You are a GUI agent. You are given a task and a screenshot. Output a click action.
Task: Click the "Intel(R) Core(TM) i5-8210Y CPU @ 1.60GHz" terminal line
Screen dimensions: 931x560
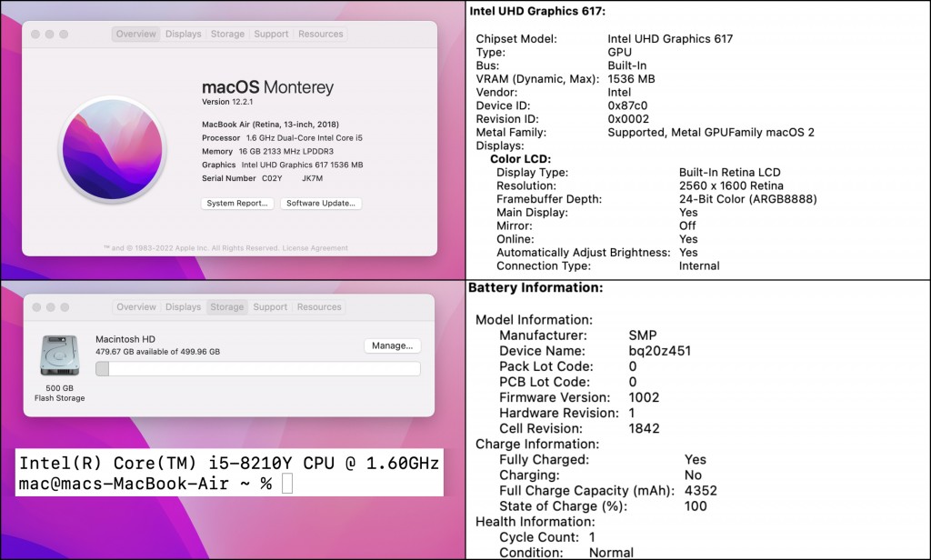[x=229, y=463]
